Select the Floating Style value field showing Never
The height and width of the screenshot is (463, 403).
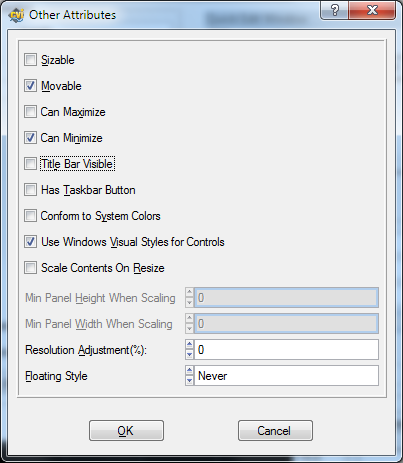coord(286,376)
